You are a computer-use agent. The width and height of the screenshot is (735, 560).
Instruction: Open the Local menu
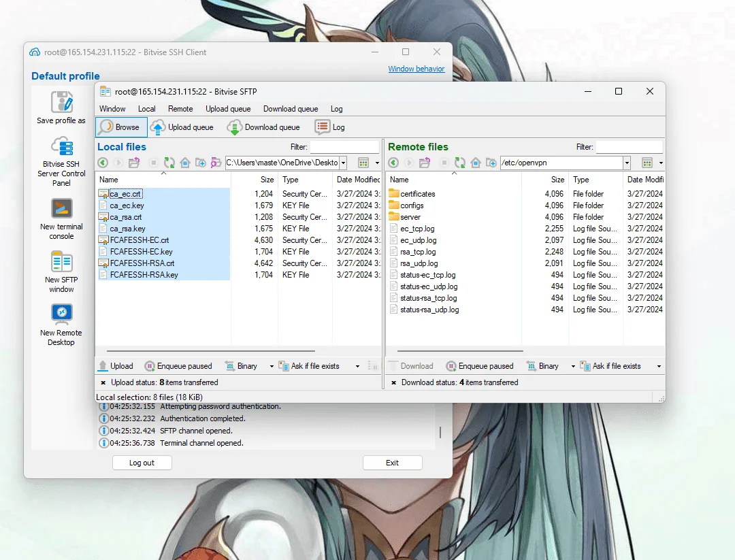[147, 109]
